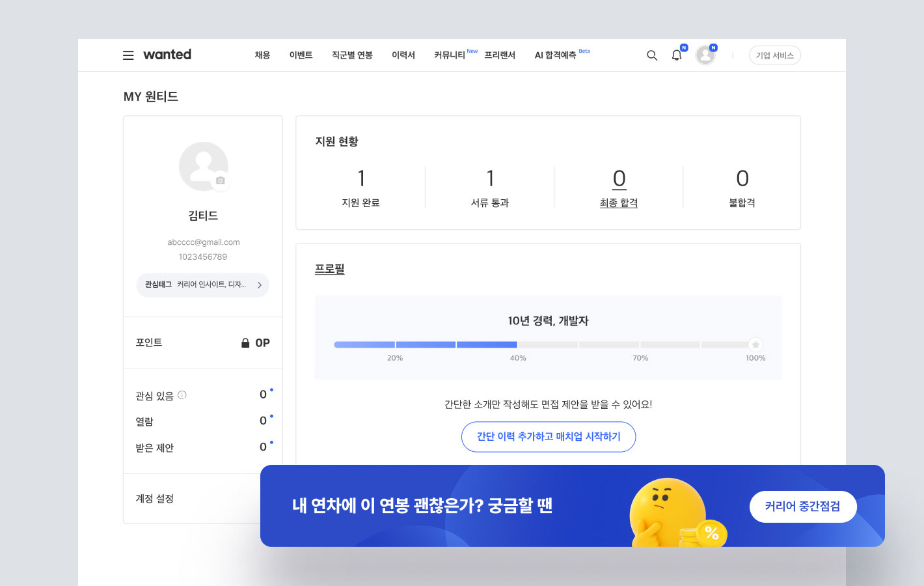Open the 프리랜서 menu
The width and height of the screenshot is (924, 586).
click(x=500, y=55)
